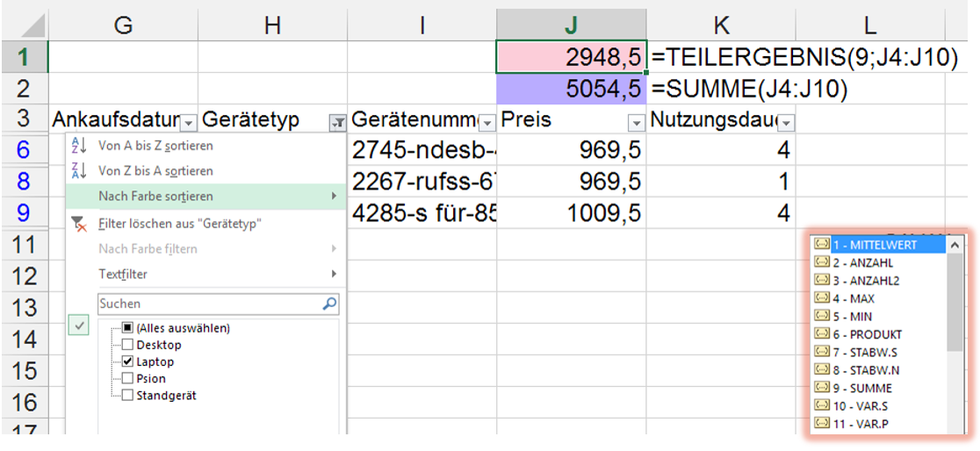This screenshot has height=451, width=980.
Task: Select the 5 - MIN function icon
Action: coord(822,316)
